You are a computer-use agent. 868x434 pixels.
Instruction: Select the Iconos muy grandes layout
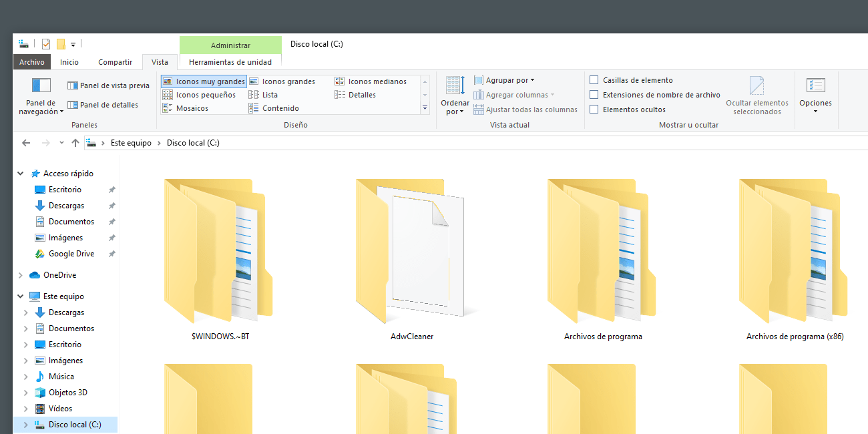(204, 81)
